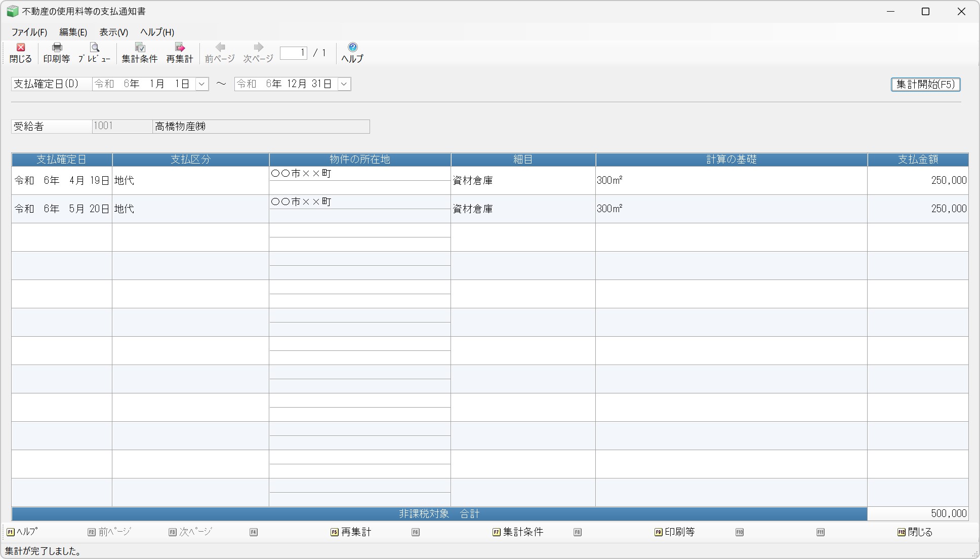Click F9 印刷等 in function key bar

pyautogui.click(x=675, y=532)
